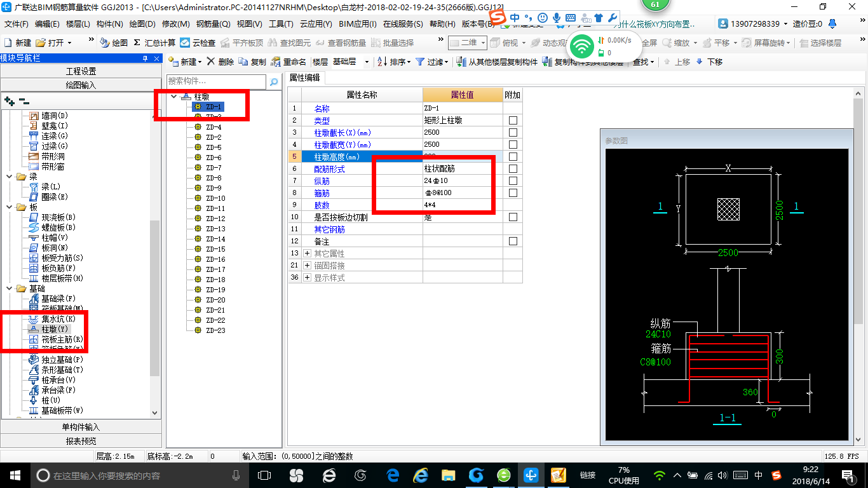Toggle 附加 checkbox for 备注 row
Viewport: 868px width, 488px height.
513,241
